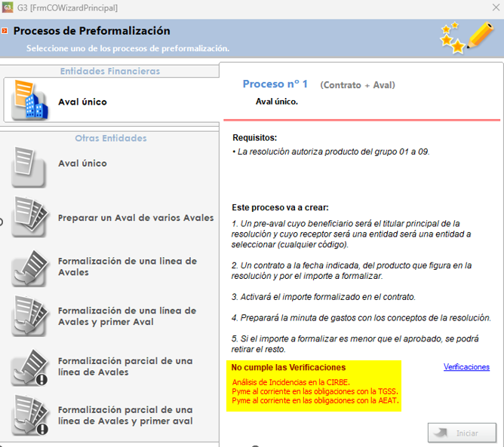Screen dimensions: 504x447
Task: Choose Formalización parcial de línea de Avales y primer aval
Action: point(125,415)
